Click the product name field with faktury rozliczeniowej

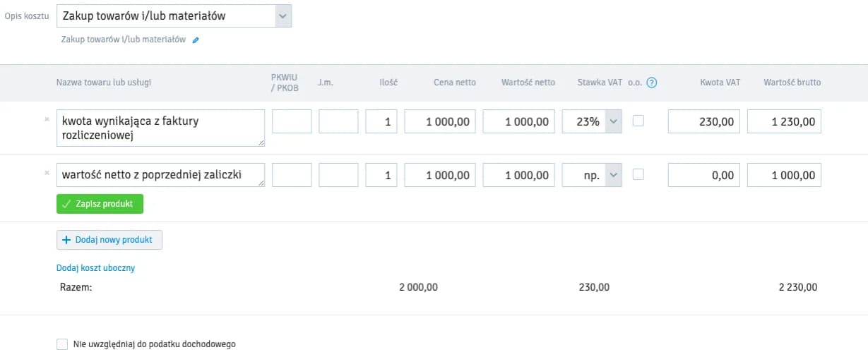pos(160,128)
